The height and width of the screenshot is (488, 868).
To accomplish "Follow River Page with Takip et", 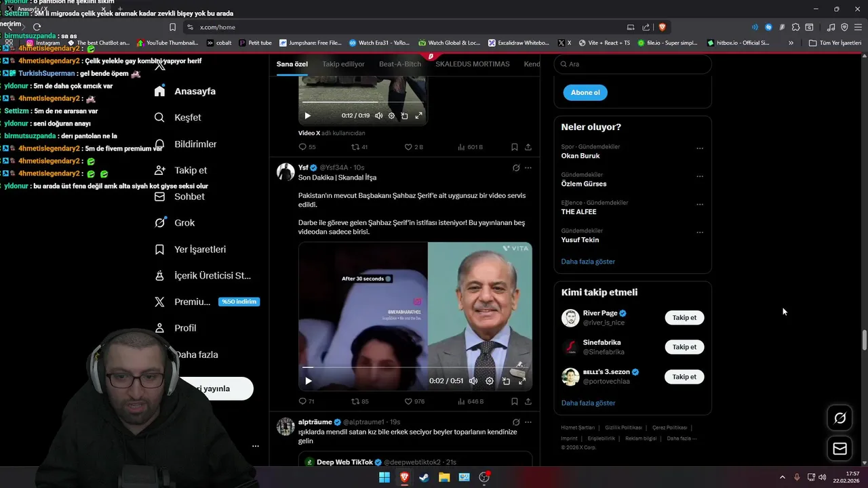I will click(684, 317).
